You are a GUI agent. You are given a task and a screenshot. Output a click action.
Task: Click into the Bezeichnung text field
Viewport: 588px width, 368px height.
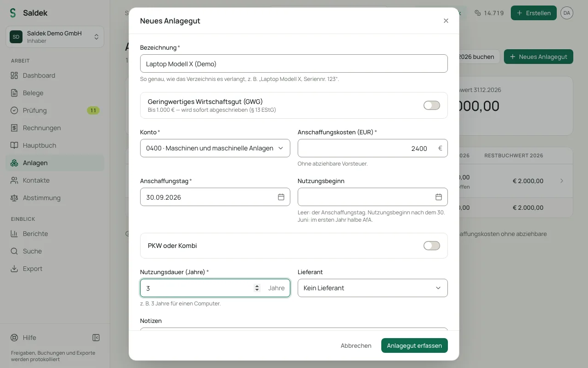pyautogui.click(x=294, y=63)
